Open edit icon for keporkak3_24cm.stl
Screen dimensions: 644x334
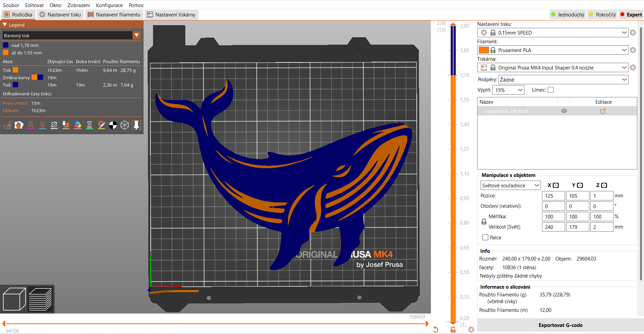[603, 111]
